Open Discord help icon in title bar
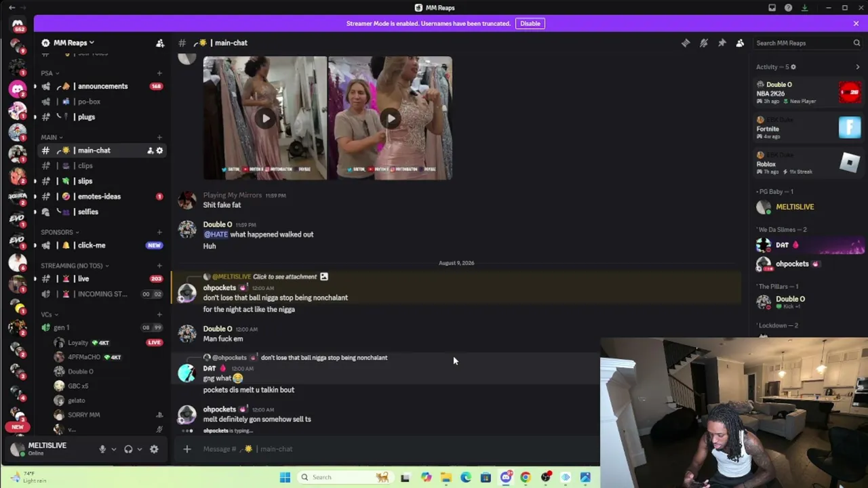Viewport: 868px width, 488px height. pyautogui.click(x=788, y=7)
